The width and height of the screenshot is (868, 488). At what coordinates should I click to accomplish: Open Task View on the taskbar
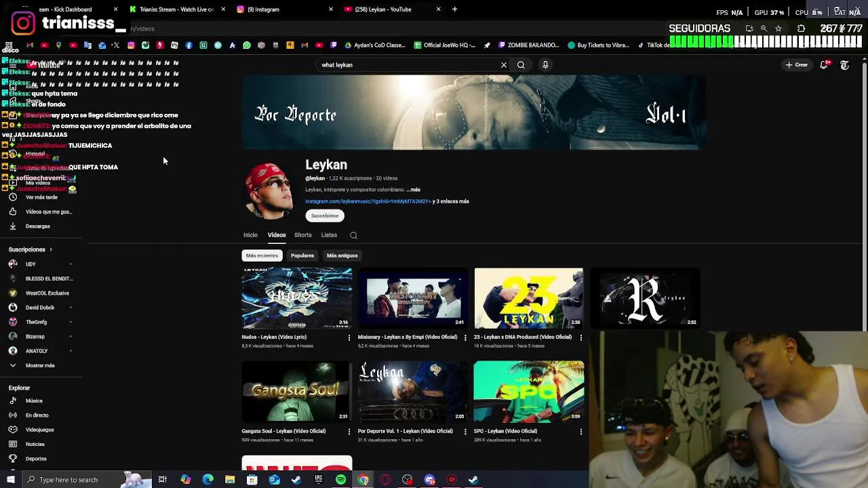pos(163,480)
